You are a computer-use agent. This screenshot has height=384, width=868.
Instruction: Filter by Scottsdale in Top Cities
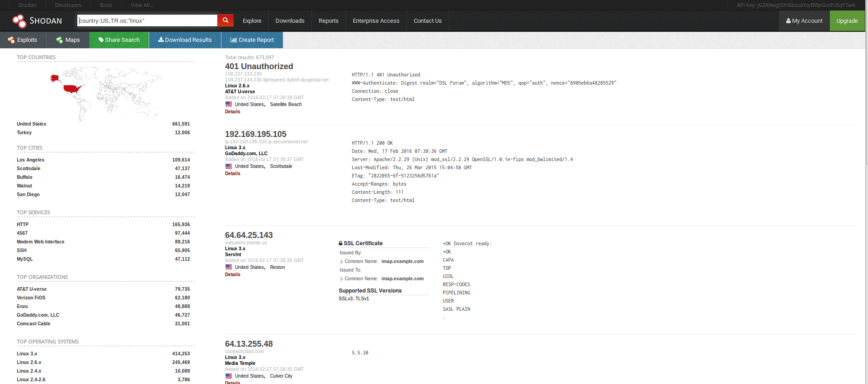(28, 168)
